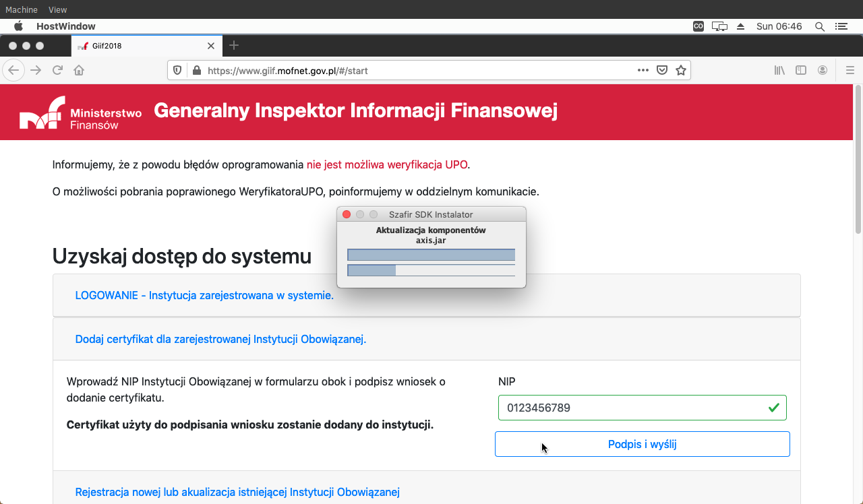Image resolution: width=863 pixels, height=504 pixels.
Task: Click the Szafir installer progress bar
Action: (x=431, y=255)
